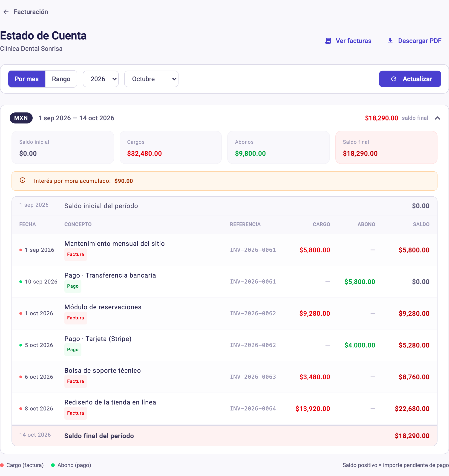Click the download icon beside Descargar PDF
The image size is (449, 476).
point(390,41)
